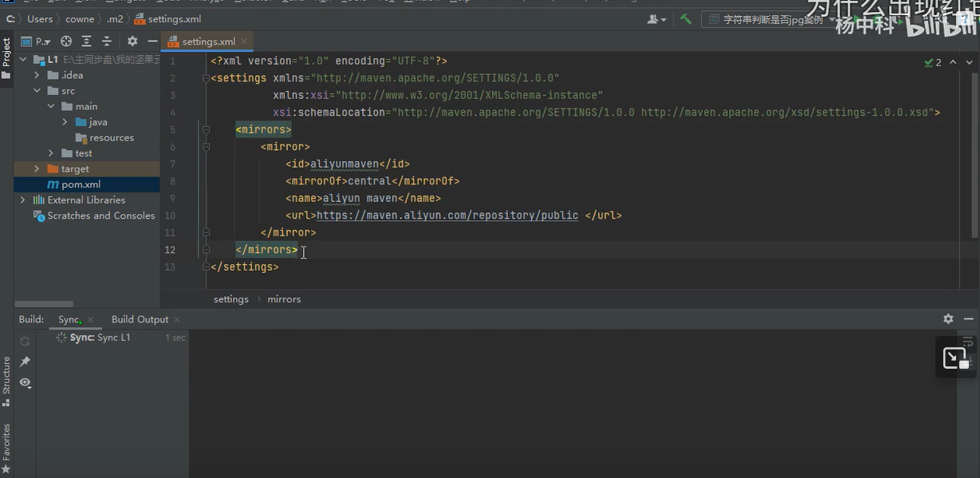This screenshot has height=478, width=980.
Task: Open the Favorites side tool tab
Action: pos(6,448)
